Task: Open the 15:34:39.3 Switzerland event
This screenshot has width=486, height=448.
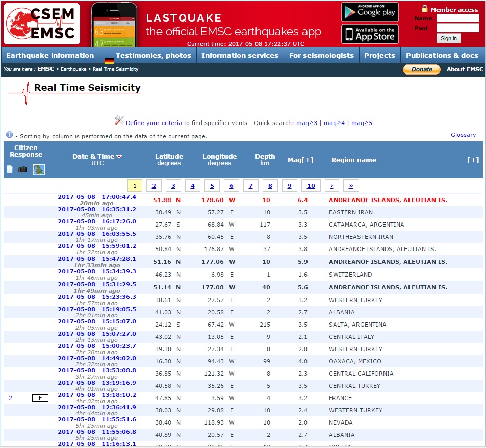Action: point(97,271)
